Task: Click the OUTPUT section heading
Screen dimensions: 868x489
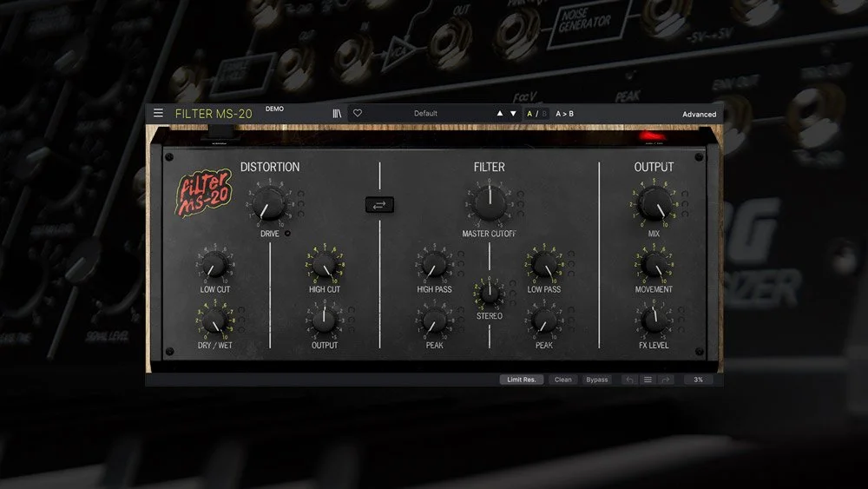Action: (x=654, y=167)
